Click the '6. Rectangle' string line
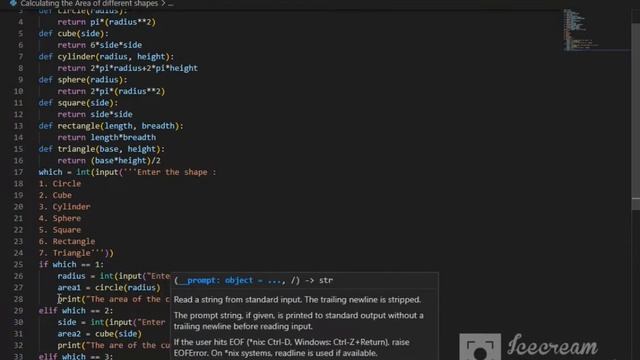 pyautogui.click(x=67, y=241)
